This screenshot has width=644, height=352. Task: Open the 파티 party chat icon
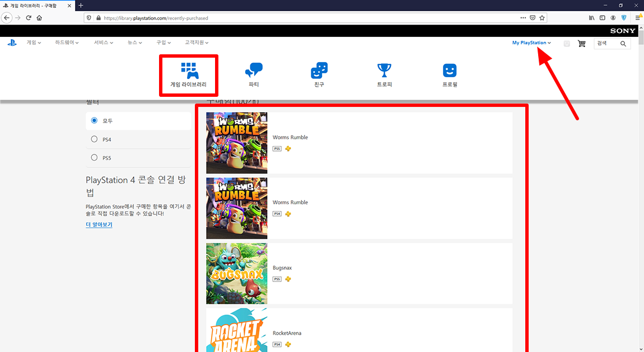click(x=254, y=74)
